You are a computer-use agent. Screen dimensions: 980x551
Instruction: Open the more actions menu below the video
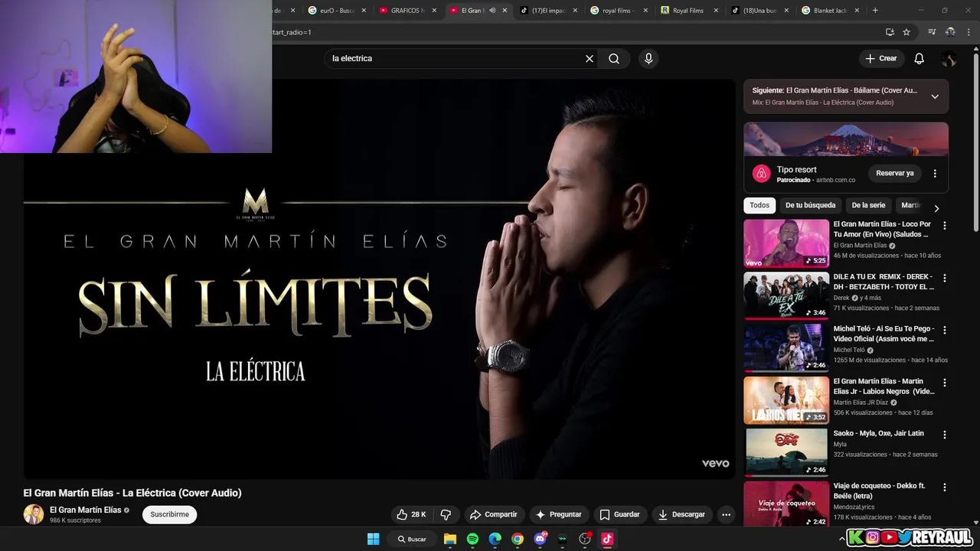726,514
